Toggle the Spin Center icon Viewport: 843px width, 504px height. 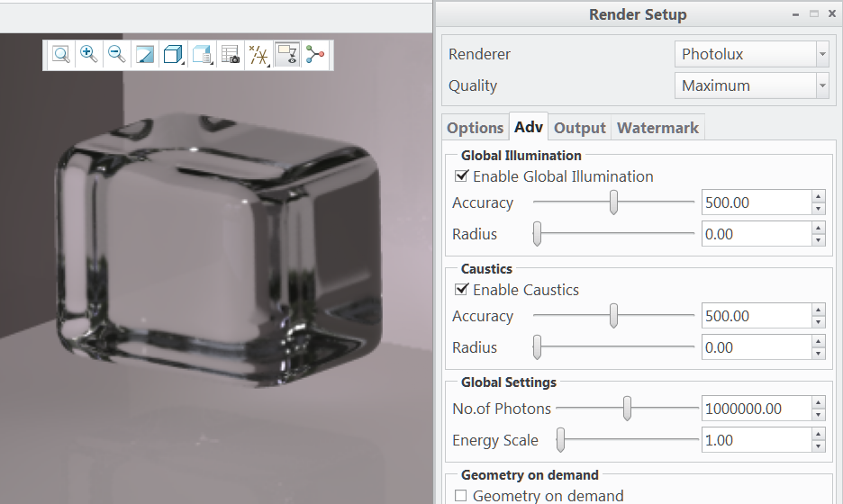coord(315,55)
